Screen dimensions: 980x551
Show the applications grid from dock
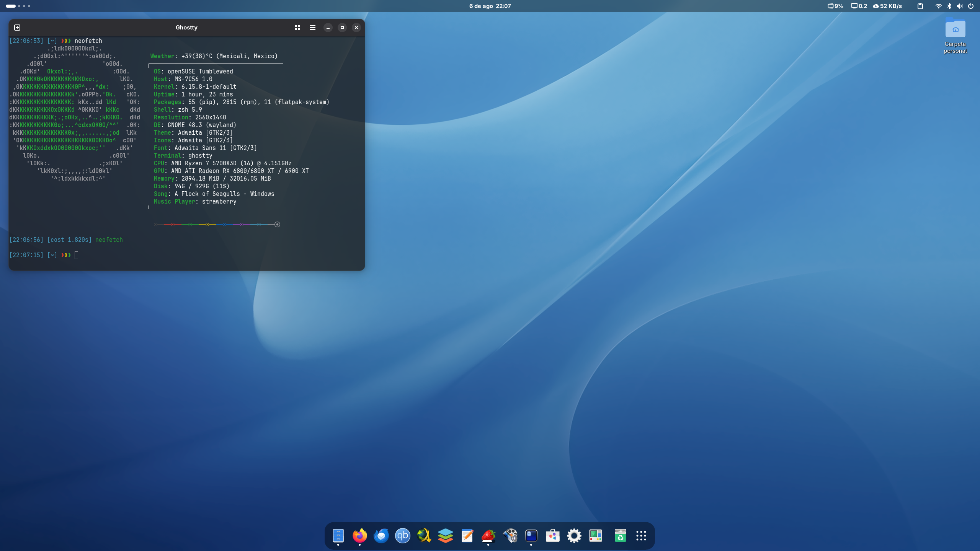pyautogui.click(x=641, y=536)
